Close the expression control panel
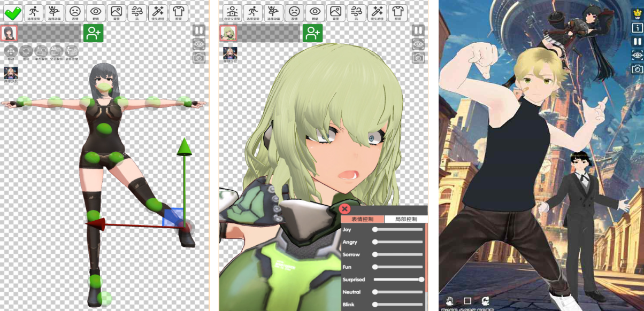Image resolution: width=644 pixels, height=311 pixels. point(345,209)
